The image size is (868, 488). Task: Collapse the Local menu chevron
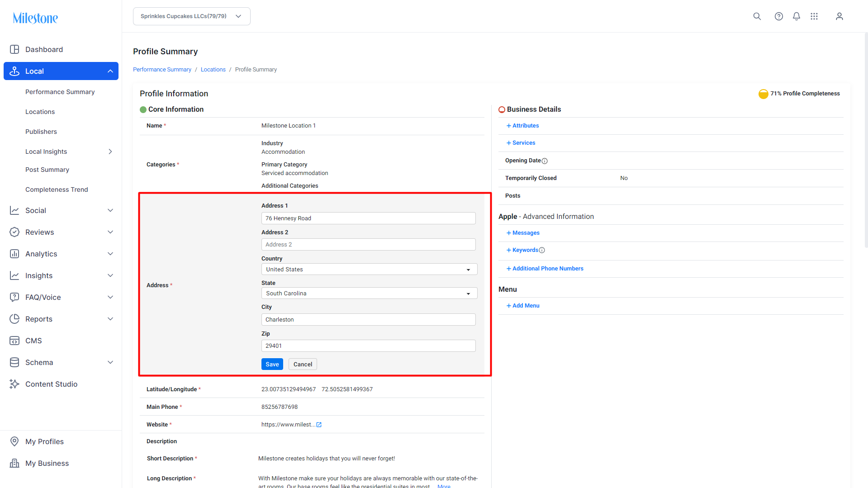110,71
